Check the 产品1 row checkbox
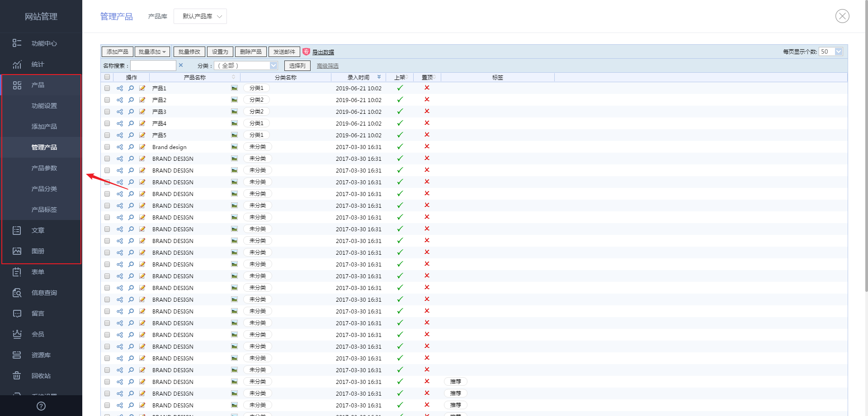Image resolution: width=868 pixels, height=416 pixels. click(107, 88)
